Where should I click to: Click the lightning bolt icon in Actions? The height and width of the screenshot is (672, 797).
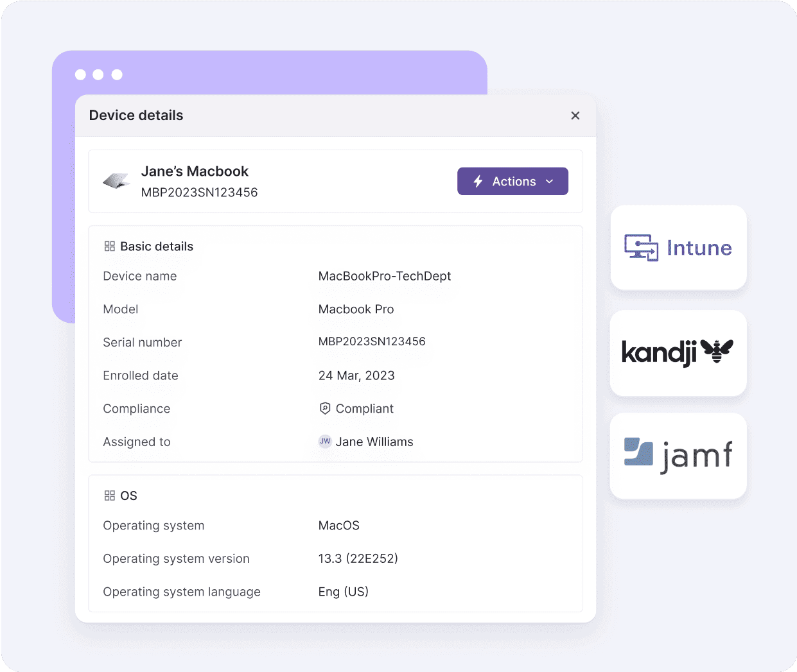tap(478, 182)
